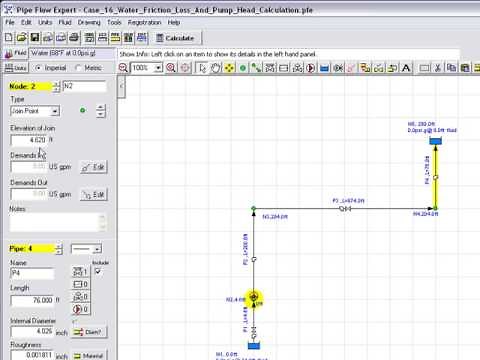Image resolution: width=480 pixels, height=360 pixels.
Task: Click the bottom blue tank at node N1
Action: pyautogui.click(x=254, y=346)
